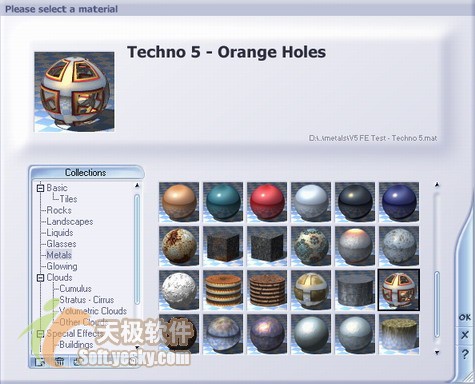Click the material grid scroll down arrow
Screen dimensions: 475x384
[437, 352]
